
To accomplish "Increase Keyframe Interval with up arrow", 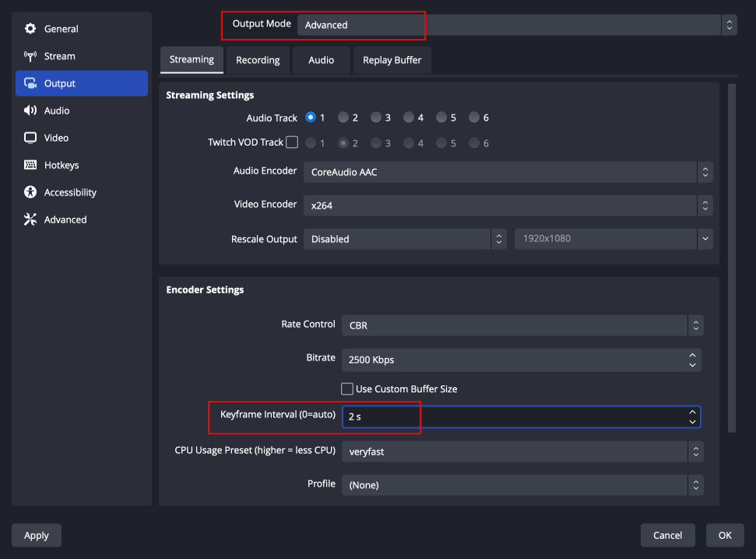I will point(692,412).
